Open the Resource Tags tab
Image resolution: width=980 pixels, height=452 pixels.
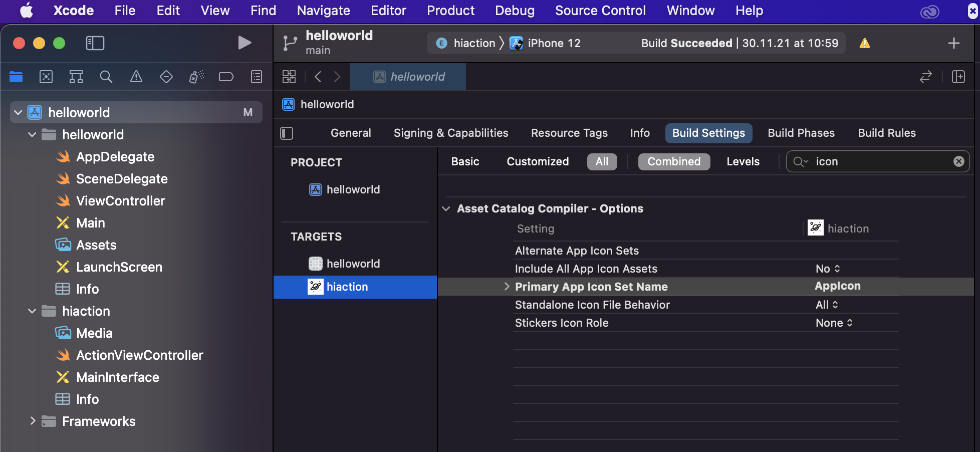569,133
